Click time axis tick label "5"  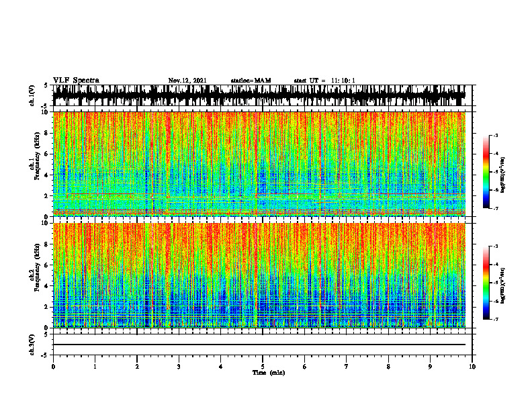[x=263, y=367]
